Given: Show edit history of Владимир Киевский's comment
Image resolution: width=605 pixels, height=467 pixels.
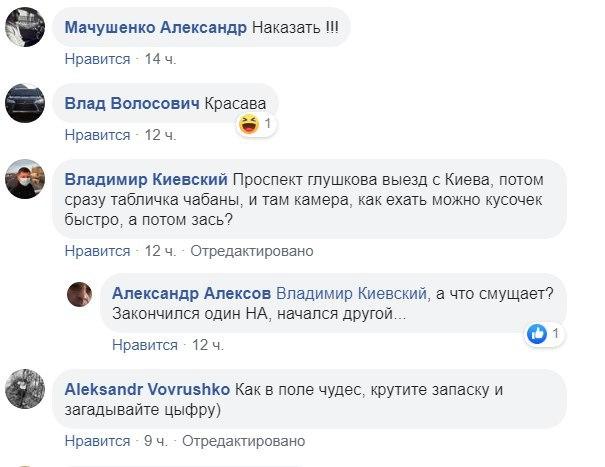Looking at the screenshot, I should (x=252, y=250).
